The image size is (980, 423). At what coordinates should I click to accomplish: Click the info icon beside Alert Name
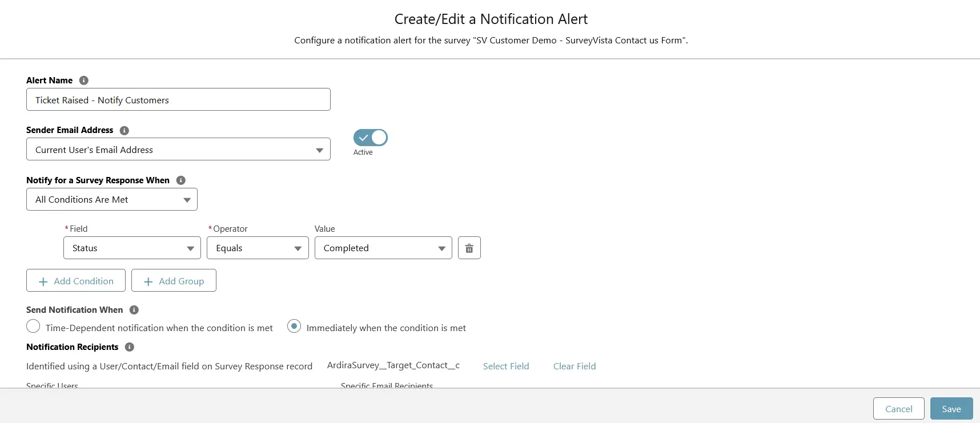(83, 80)
